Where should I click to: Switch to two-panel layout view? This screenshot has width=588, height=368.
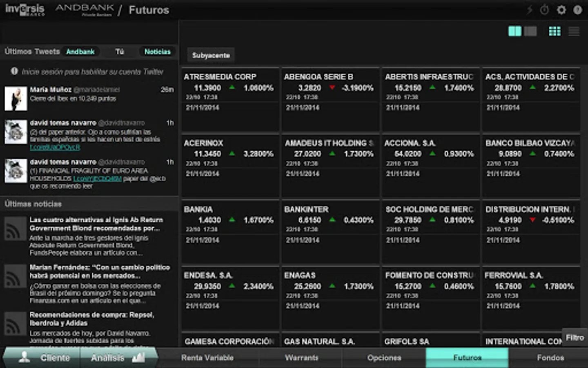tap(514, 31)
